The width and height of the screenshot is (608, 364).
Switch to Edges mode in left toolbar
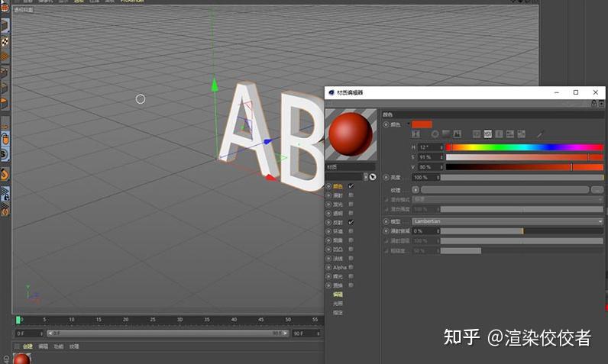[5, 88]
